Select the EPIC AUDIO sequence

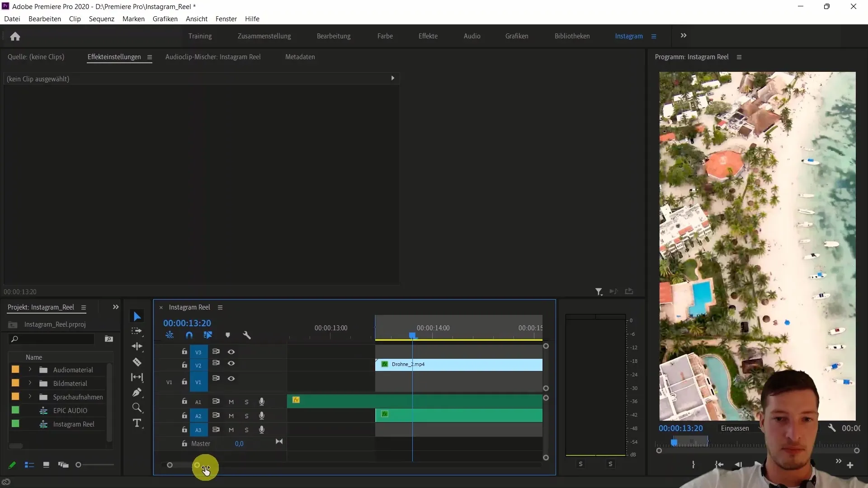[x=70, y=411]
